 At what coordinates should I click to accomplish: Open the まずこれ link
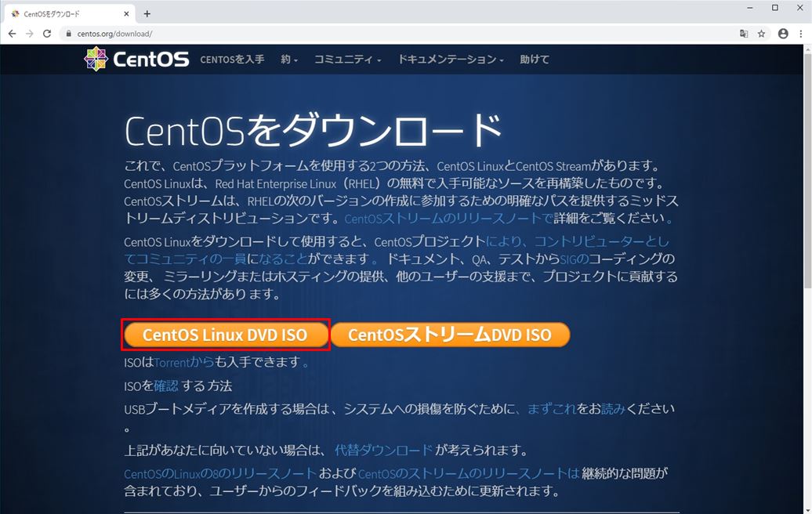point(552,409)
